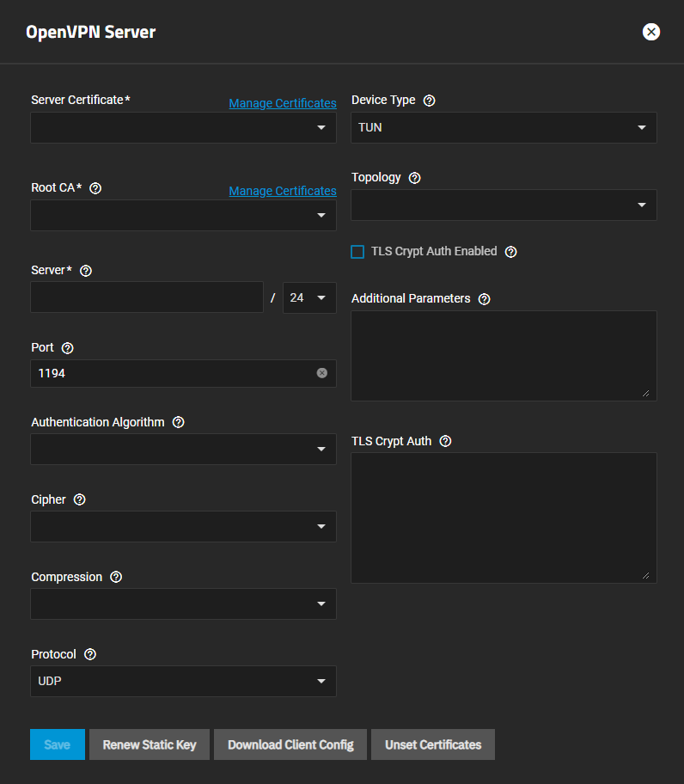The width and height of the screenshot is (684, 784).
Task: Change Device Type from TUN
Action: 504,127
